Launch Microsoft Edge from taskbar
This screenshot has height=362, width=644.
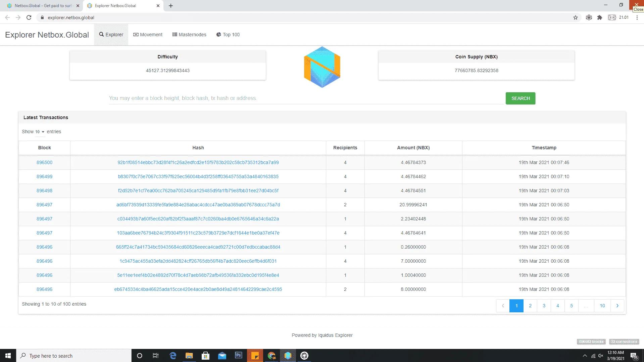click(x=173, y=356)
